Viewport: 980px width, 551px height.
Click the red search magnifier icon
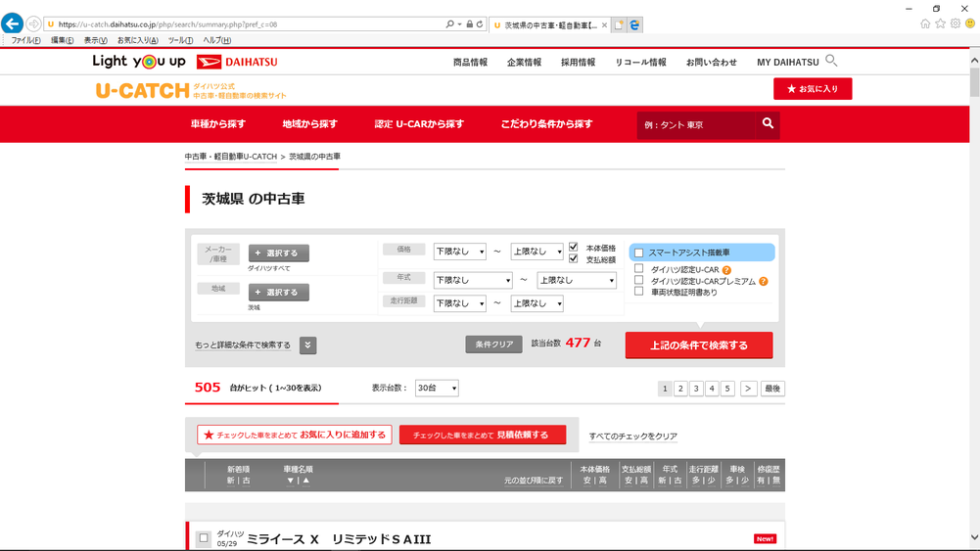[x=768, y=124]
